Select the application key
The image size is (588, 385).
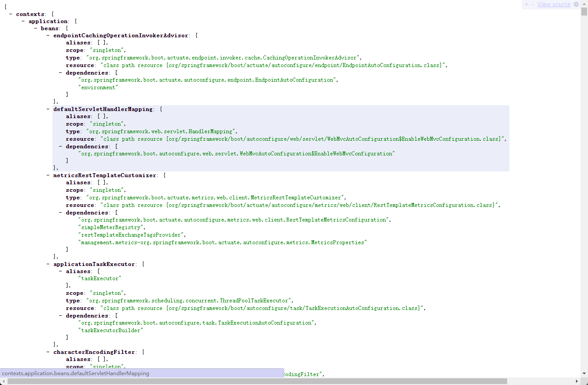(x=48, y=21)
